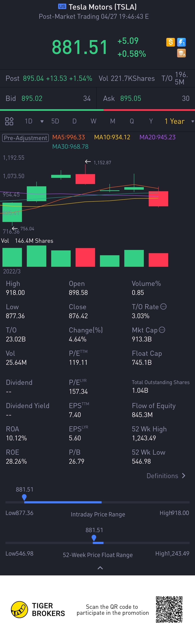Tap the Bid price 895.02
Screen dimensions: 195x644
[x=32, y=99]
